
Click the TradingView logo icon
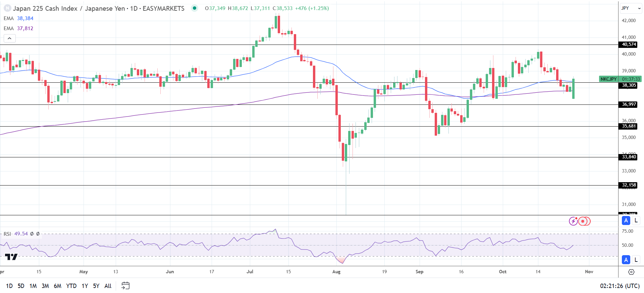[11, 257]
